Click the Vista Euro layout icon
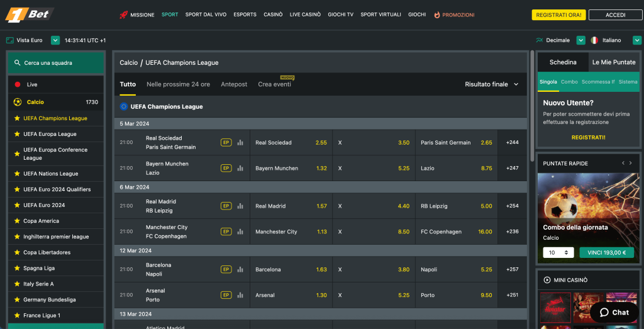The width and height of the screenshot is (644, 329). 10,40
